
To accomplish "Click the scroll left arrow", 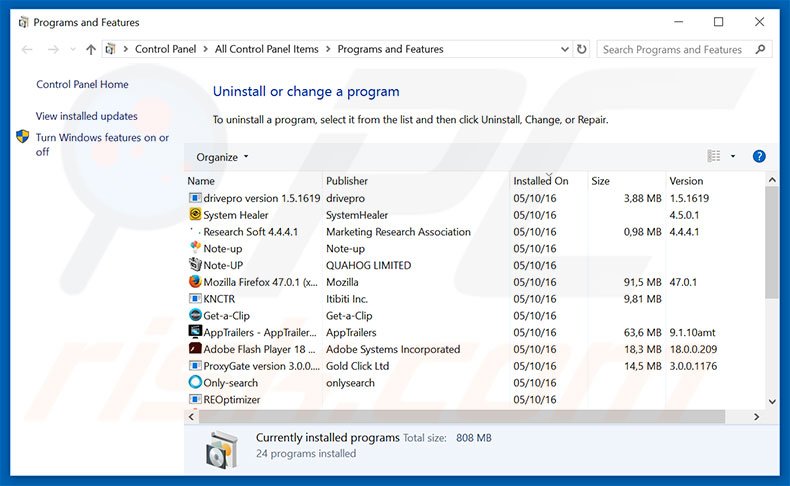I will (x=191, y=416).
